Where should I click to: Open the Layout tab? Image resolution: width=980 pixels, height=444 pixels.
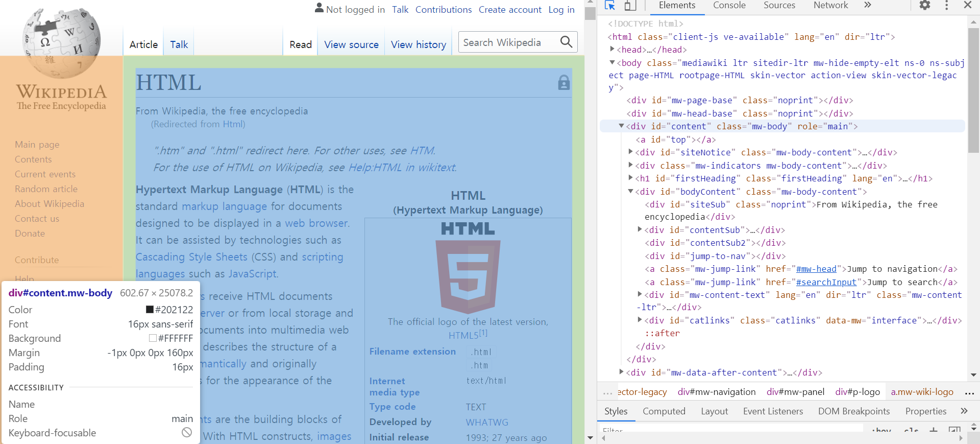[714, 411]
